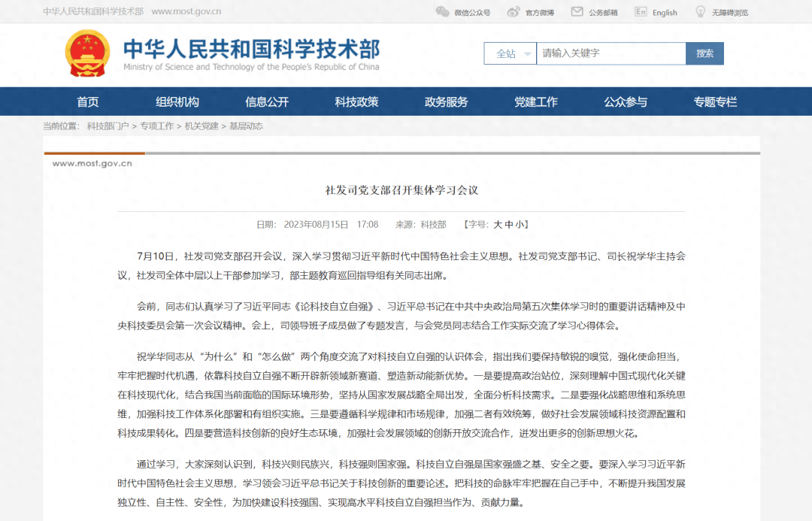Click the article title 社发司党支部召开集体学习会议

pos(401,190)
